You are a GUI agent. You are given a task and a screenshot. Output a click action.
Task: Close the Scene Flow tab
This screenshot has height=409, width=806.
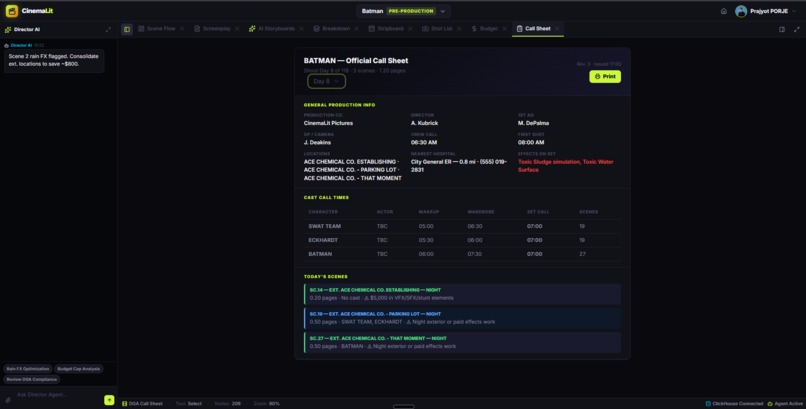182,29
